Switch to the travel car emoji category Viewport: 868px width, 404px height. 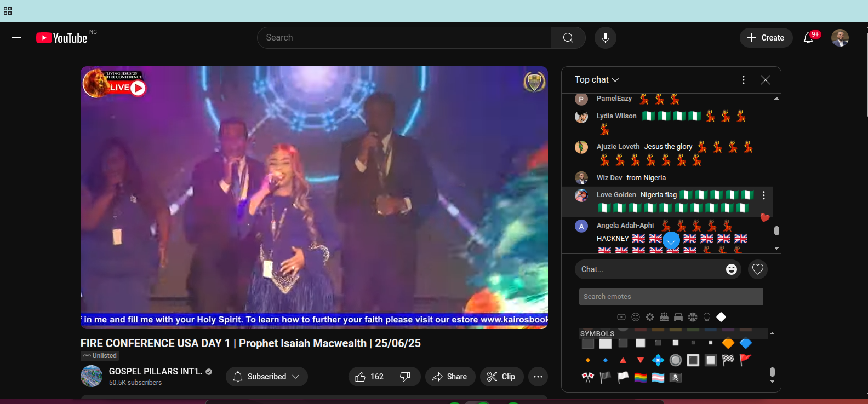(678, 317)
